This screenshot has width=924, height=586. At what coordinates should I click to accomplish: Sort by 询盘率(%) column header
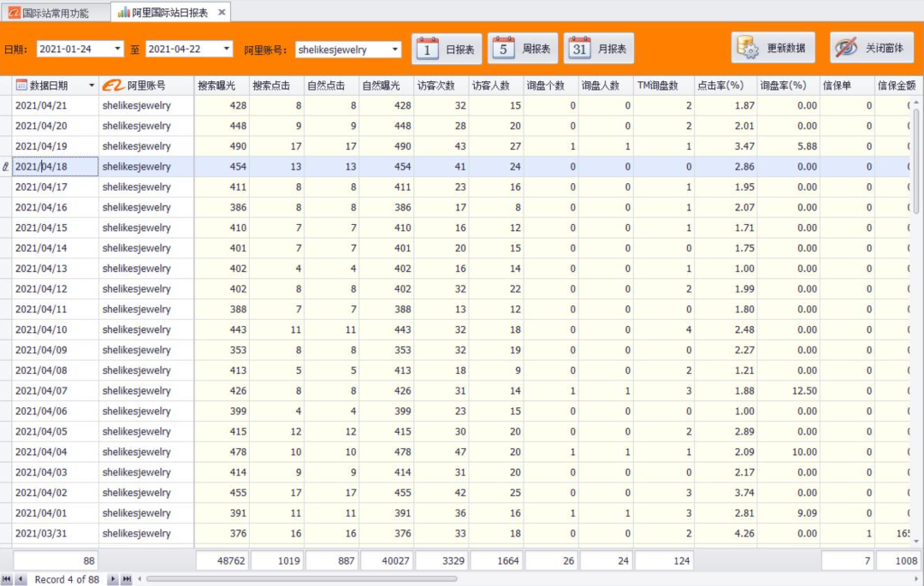[x=787, y=86]
